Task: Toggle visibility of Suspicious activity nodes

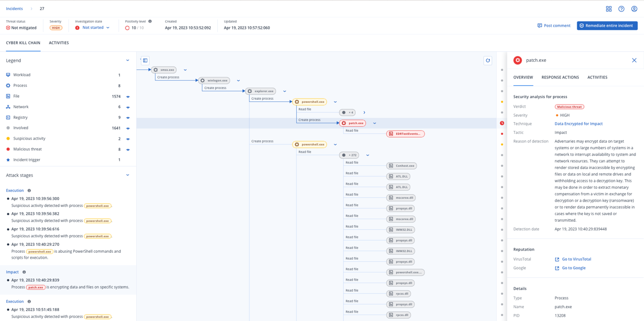Action: [x=128, y=139]
